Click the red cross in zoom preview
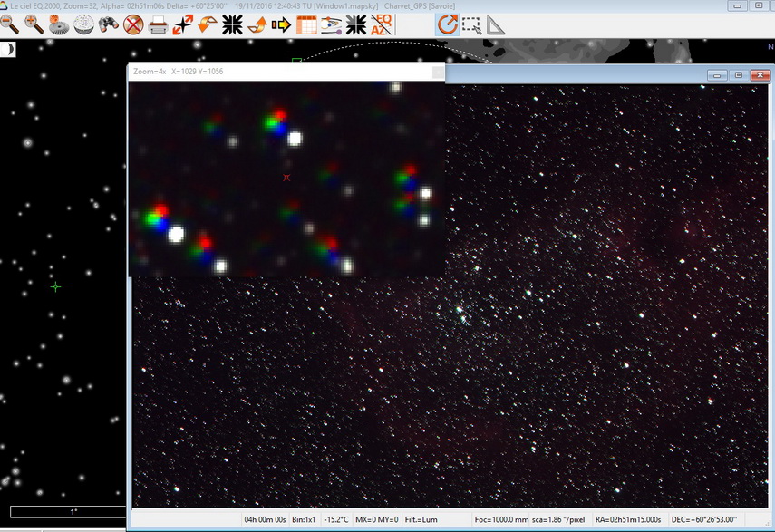The height and width of the screenshot is (532, 775). (286, 178)
